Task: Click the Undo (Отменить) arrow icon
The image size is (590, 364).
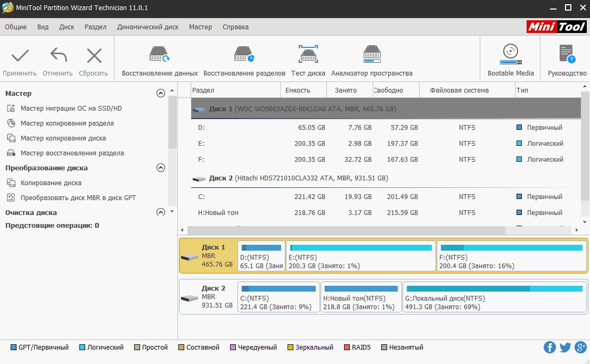Action: click(x=59, y=55)
